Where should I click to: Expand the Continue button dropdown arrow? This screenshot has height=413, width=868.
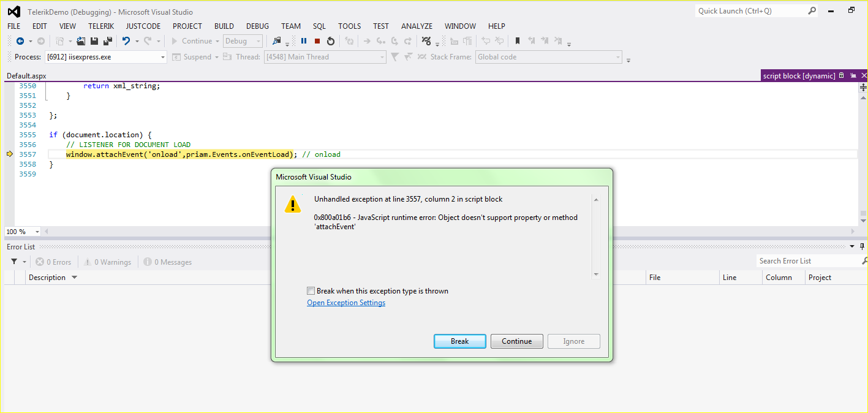[217, 41]
